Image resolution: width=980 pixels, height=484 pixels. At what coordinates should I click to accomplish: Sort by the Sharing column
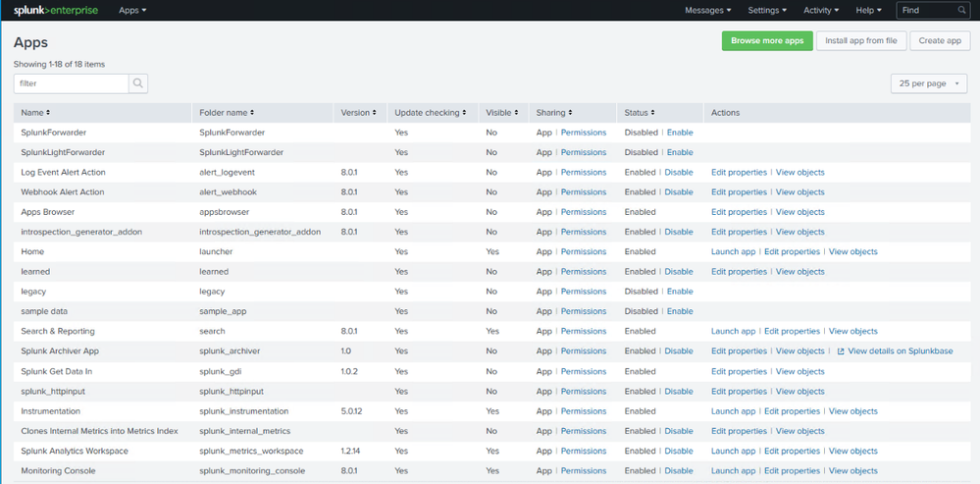(553, 113)
